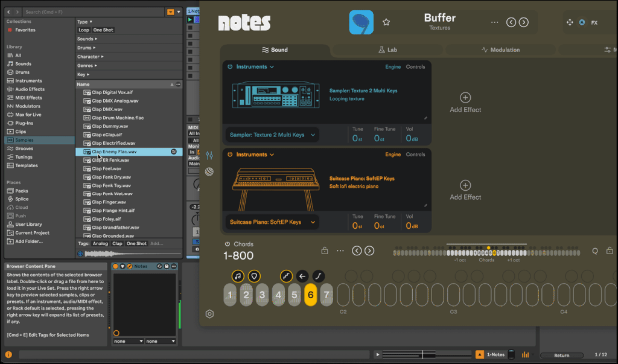Switch to the Lab tab
618x364 pixels.
click(x=388, y=50)
